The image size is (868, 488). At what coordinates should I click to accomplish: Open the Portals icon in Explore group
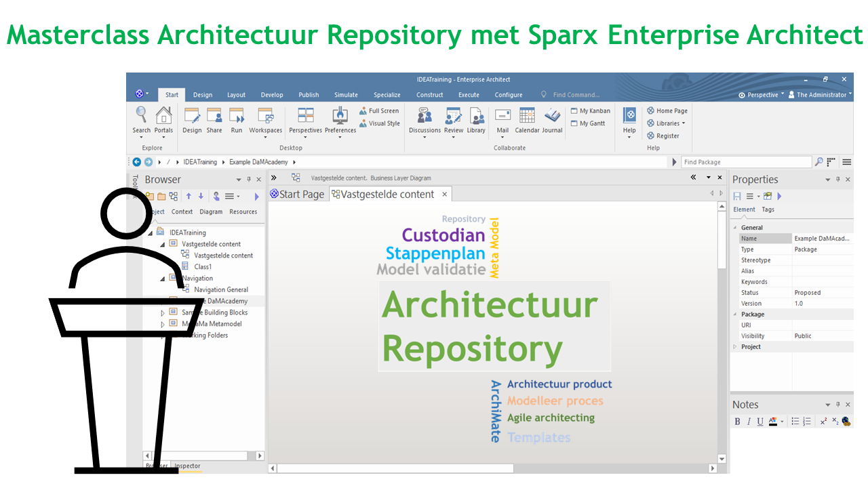click(x=163, y=116)
